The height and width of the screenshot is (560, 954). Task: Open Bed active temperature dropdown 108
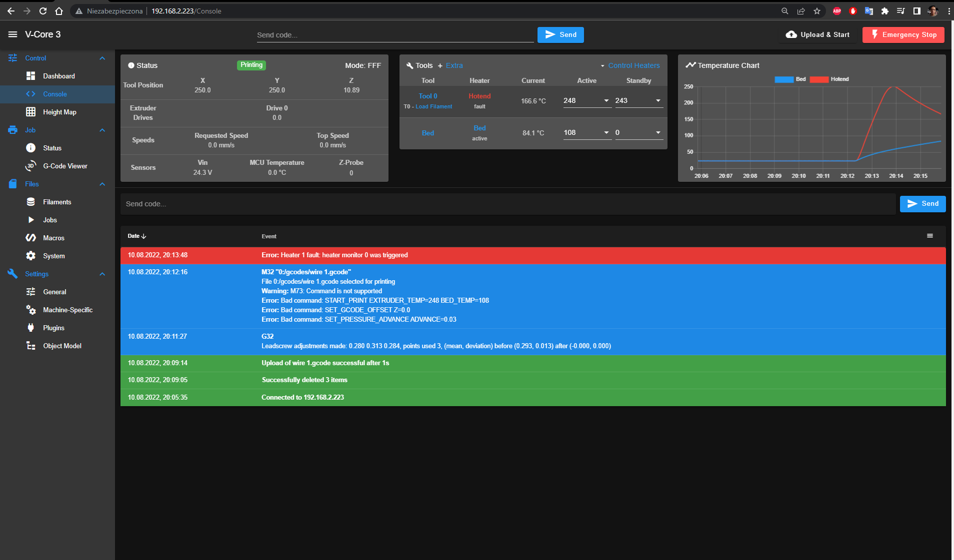coord(587,132)
